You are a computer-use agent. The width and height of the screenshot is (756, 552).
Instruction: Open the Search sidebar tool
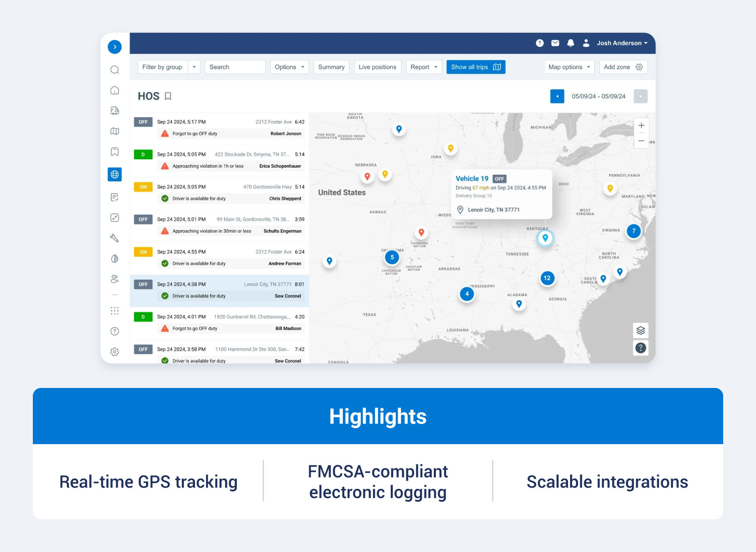tap(115, 70)
